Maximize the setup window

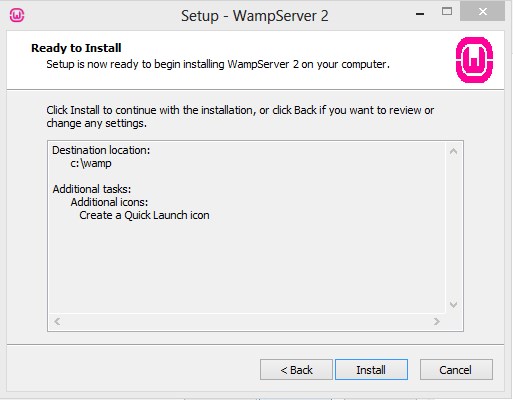447,12
